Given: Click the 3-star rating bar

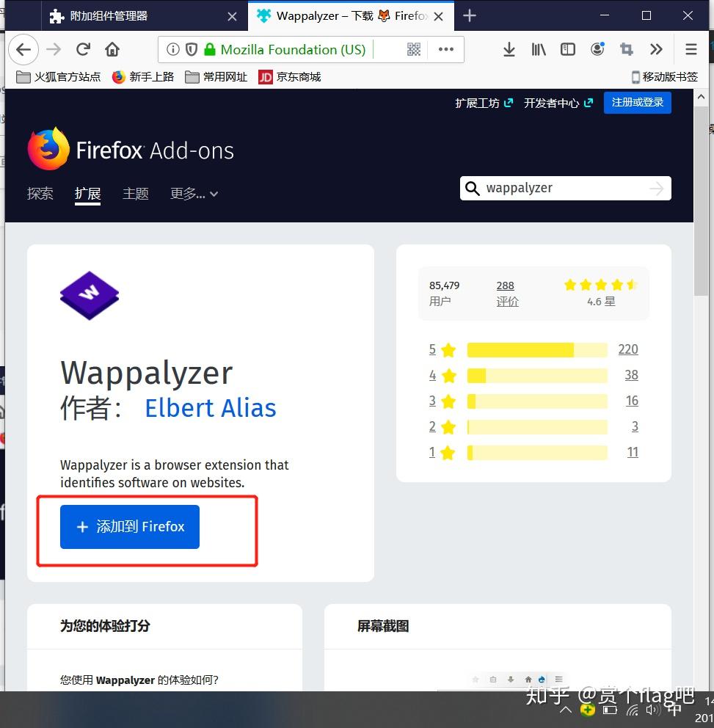Looking at the screenshot, I should point(537,401).
